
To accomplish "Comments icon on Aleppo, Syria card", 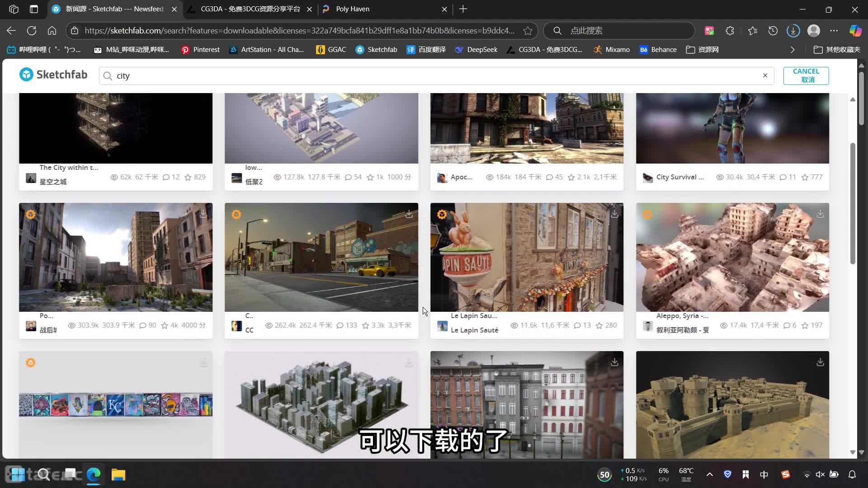I will pos(787,325).
